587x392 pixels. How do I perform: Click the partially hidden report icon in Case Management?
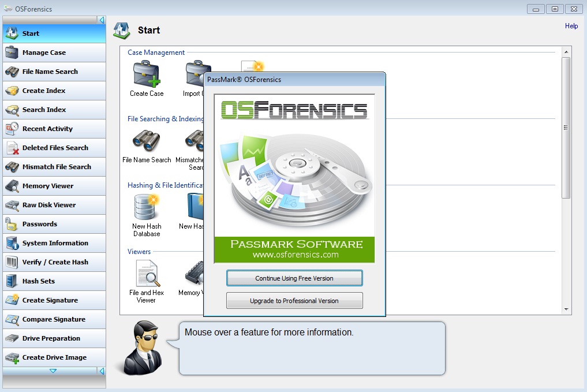(252, 66)
